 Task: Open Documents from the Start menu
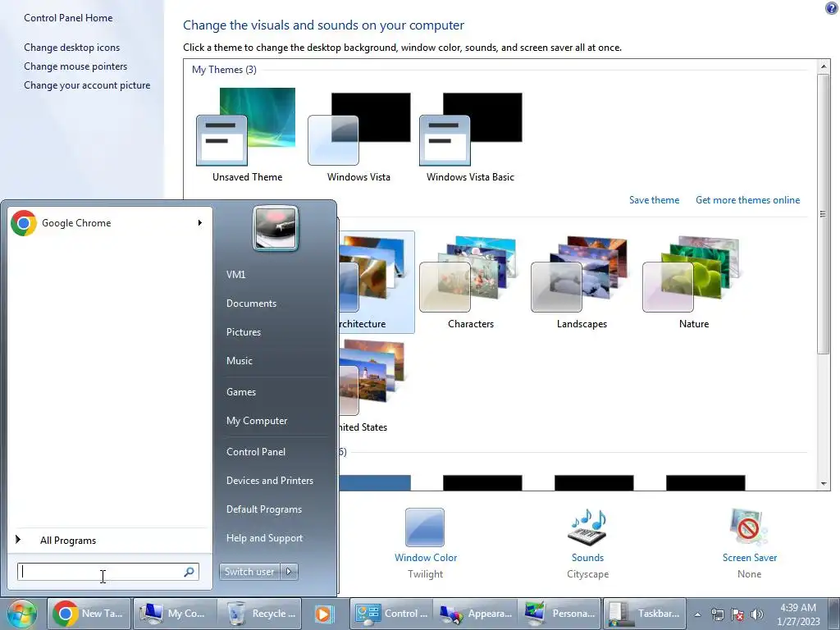click(251, 304)
